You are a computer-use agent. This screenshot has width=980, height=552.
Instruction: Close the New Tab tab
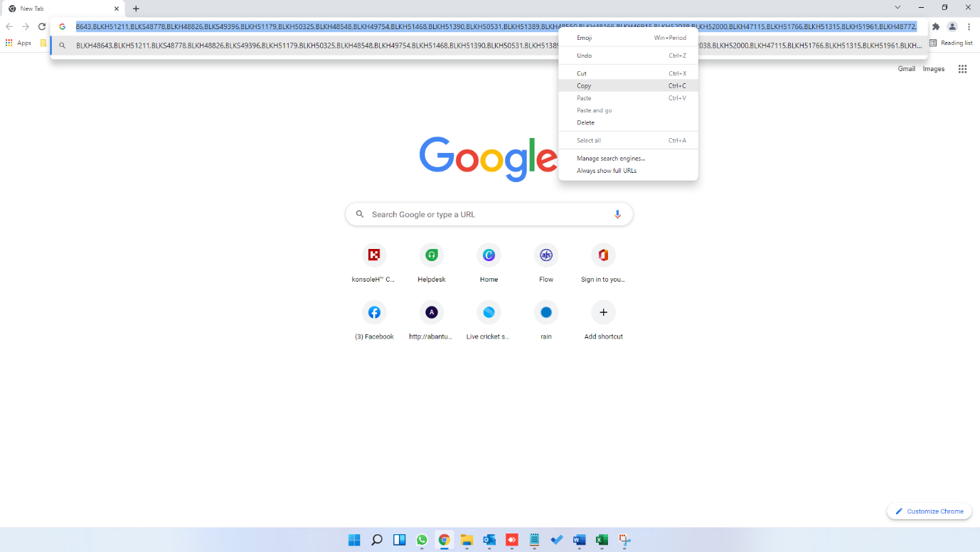tap(117, 9)
